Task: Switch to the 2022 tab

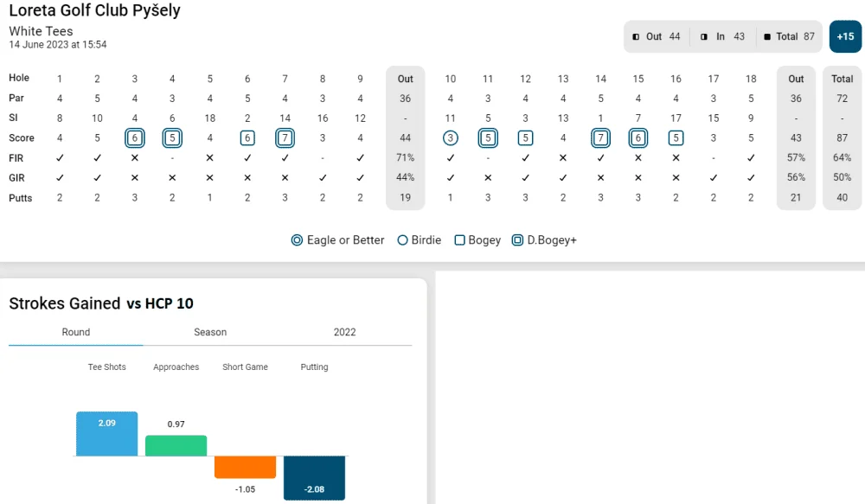Action: (x=345, y=332)
